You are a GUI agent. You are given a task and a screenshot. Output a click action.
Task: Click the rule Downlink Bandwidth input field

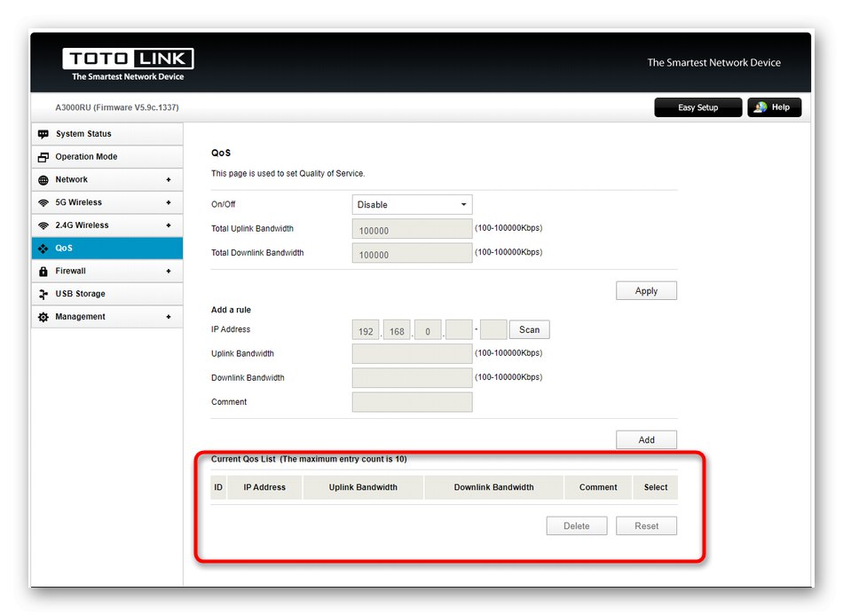tap(412, 378)
